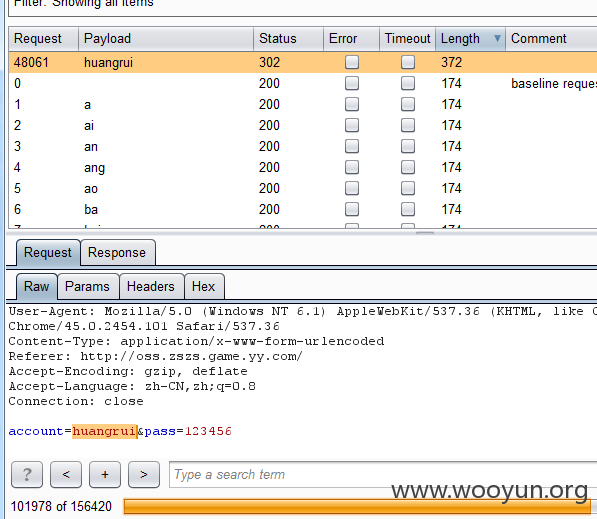Click the search term input field
597x519 pixels.
(383, 474)
